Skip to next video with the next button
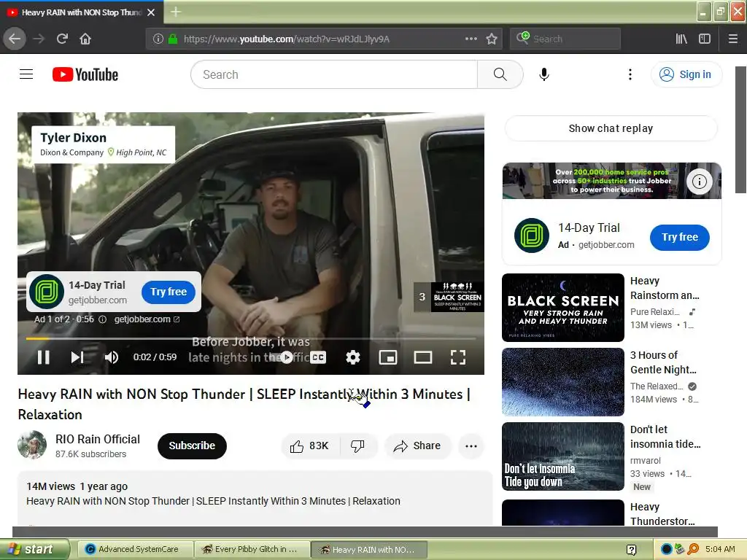This screenshot has width=747, height=560. click(x=77, y=357)
